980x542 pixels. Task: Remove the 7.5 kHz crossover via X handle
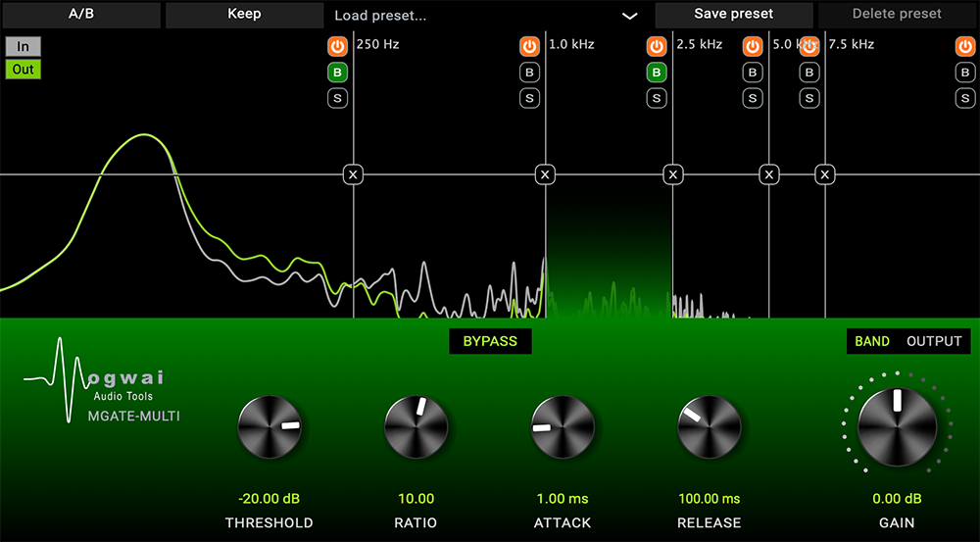pyautogui.click(x=825, y=174)
